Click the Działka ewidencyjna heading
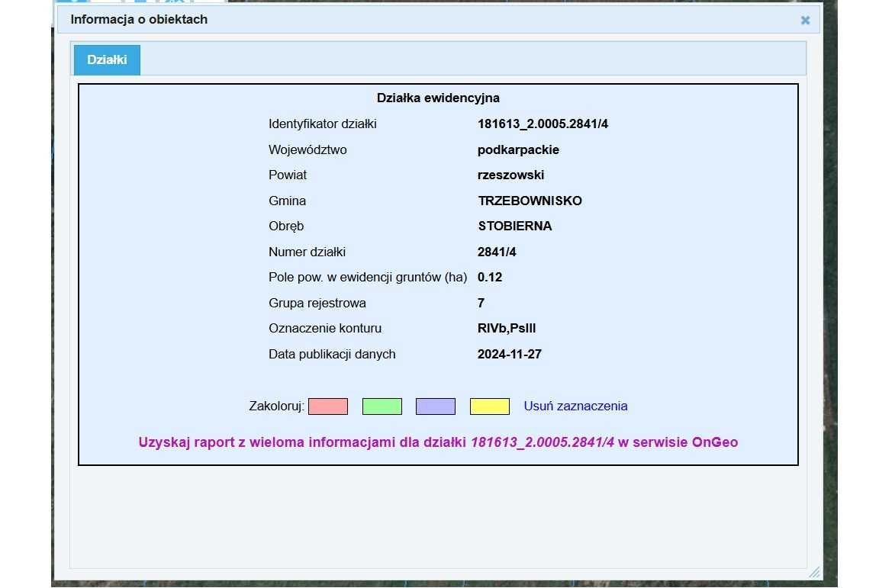The height and width of the screenshot is (588, 879). point(438,98)
